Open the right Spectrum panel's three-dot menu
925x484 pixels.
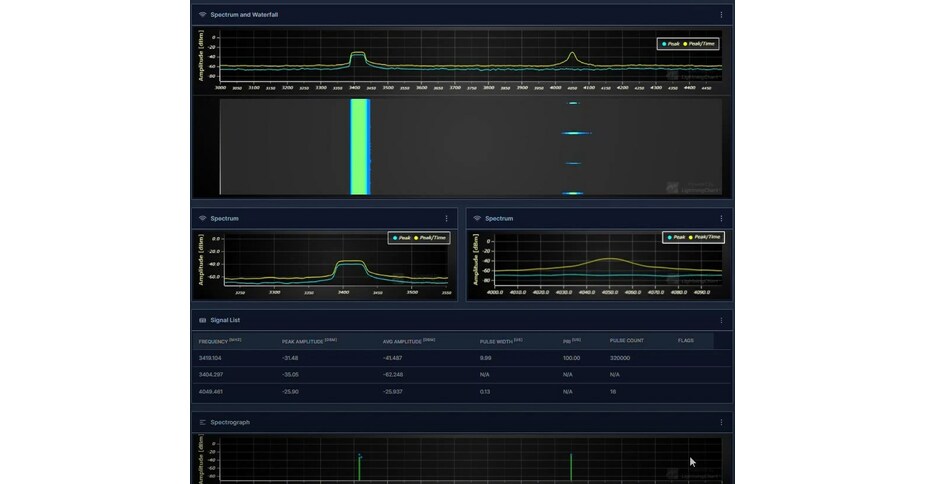(721, 218)
